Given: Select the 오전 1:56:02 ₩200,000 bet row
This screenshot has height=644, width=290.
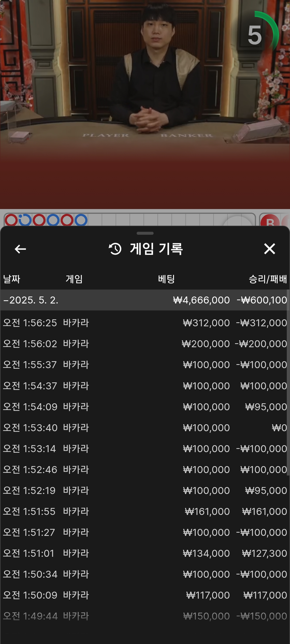Looking at the screenshot, I should tap(145, 344).
